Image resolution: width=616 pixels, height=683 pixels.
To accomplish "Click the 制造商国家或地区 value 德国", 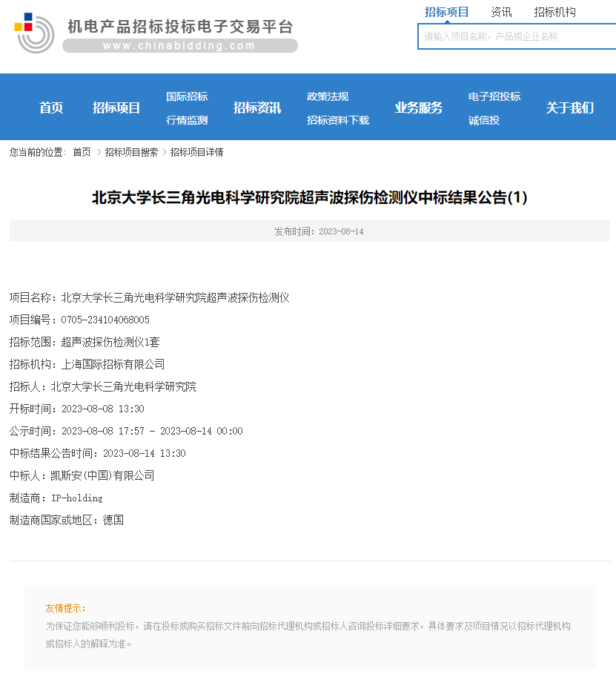I will (x=113, y=520).
